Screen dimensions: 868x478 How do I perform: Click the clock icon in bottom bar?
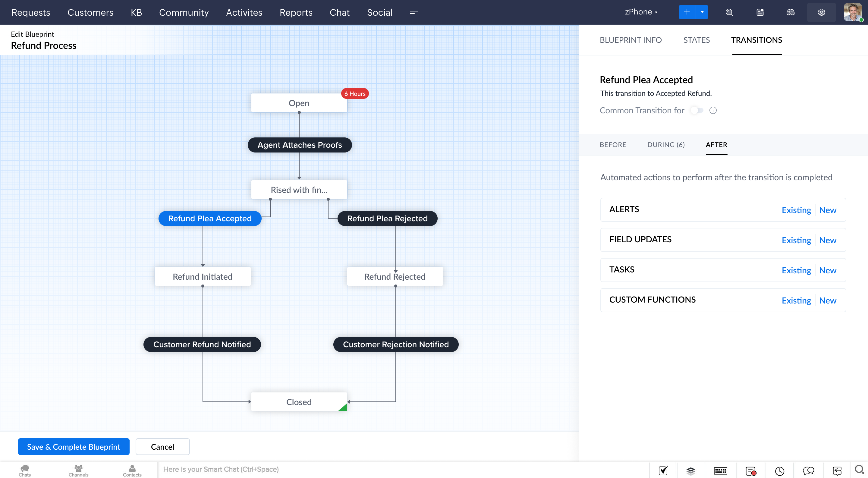(x=780, y=470)
